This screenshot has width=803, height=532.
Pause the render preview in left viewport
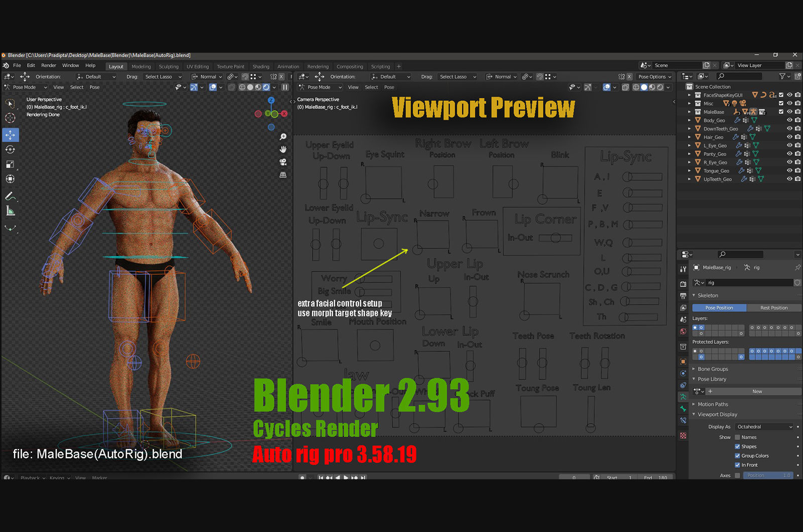[285, 87]
